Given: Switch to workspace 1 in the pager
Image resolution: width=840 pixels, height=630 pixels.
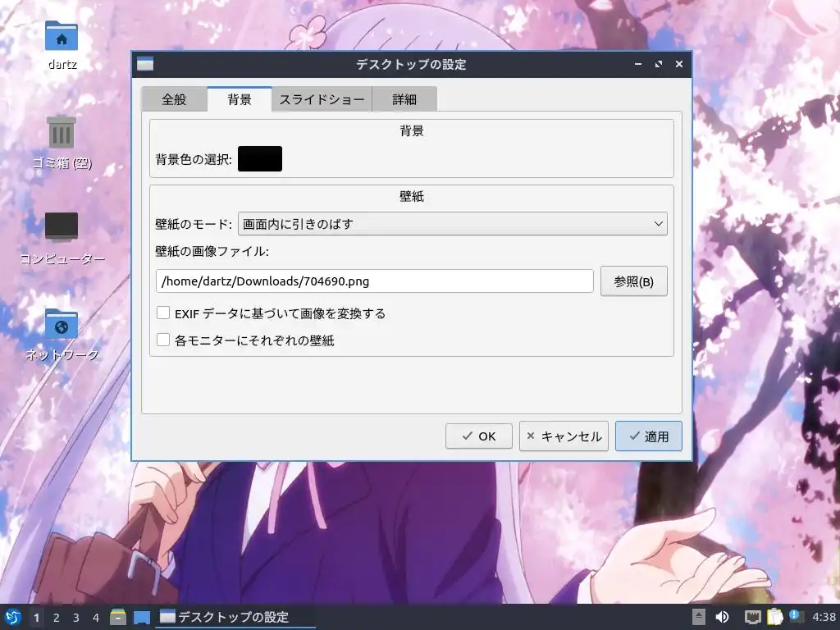Looking at the screenshot, I should (36, 618).
